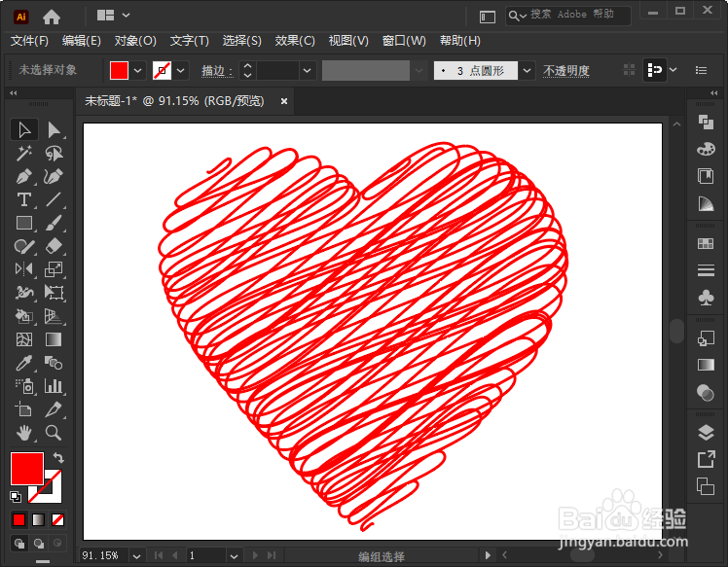
Task: Select the Rectangle tool
Action: tap(24, 223)
